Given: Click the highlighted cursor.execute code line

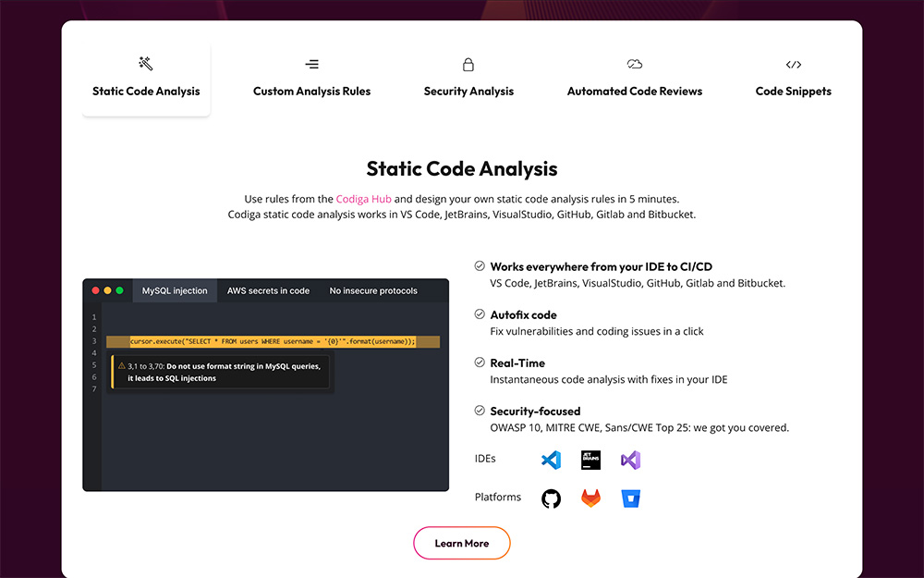Looking at the screenshot, I should tap(273, 341).
